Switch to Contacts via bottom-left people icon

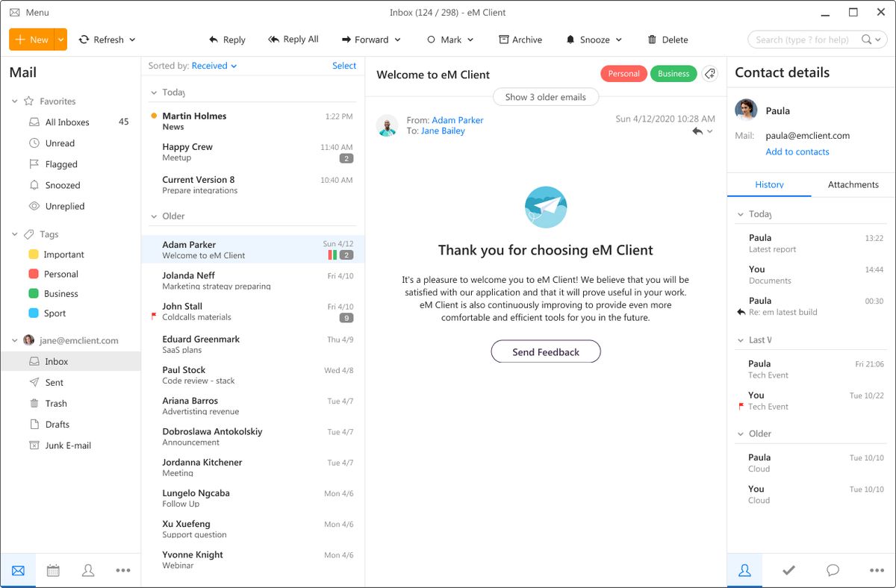[x=88, y=570]
